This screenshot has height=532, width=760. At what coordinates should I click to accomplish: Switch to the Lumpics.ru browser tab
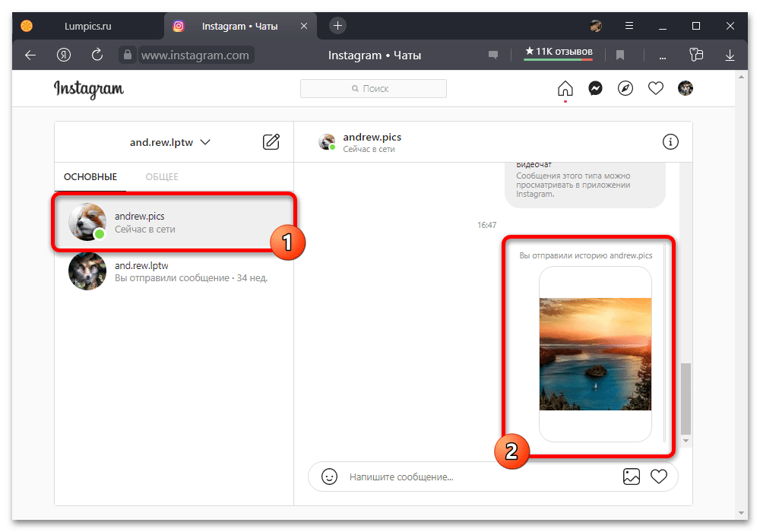click(87, 26)
